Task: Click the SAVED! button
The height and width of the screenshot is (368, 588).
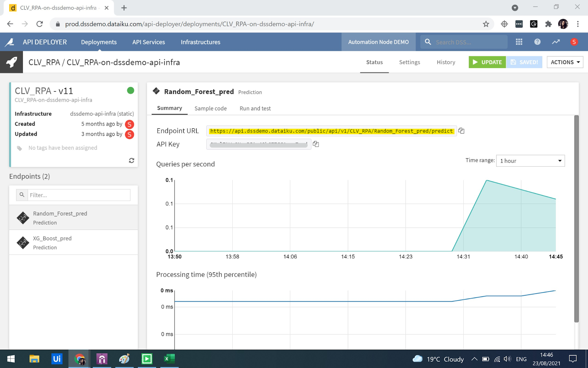Action: (524, 62)
